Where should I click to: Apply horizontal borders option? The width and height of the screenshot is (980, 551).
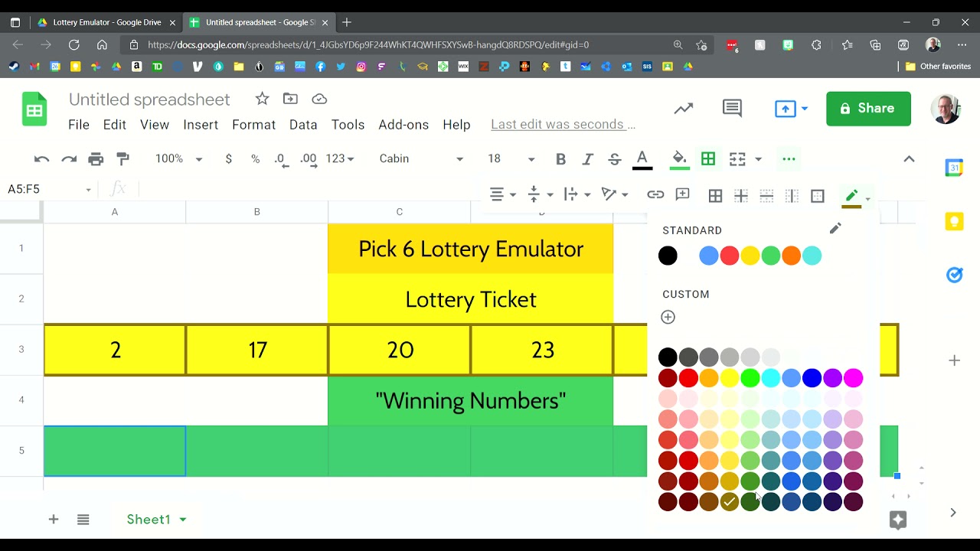766,196
